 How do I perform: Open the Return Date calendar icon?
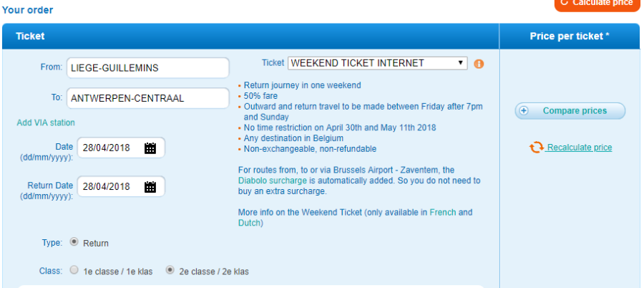[x=150, y=187]
